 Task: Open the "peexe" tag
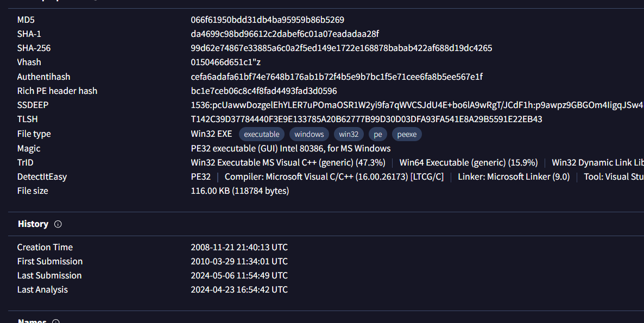tap(407, 134)
